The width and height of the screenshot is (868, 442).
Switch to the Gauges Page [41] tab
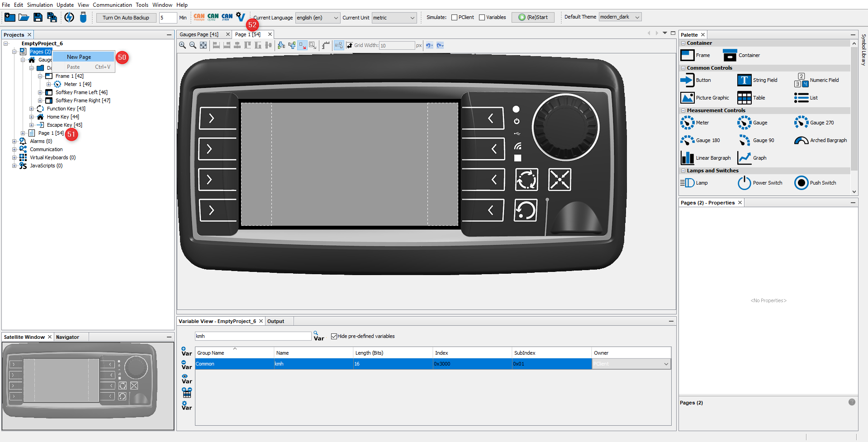pos(199,34)
